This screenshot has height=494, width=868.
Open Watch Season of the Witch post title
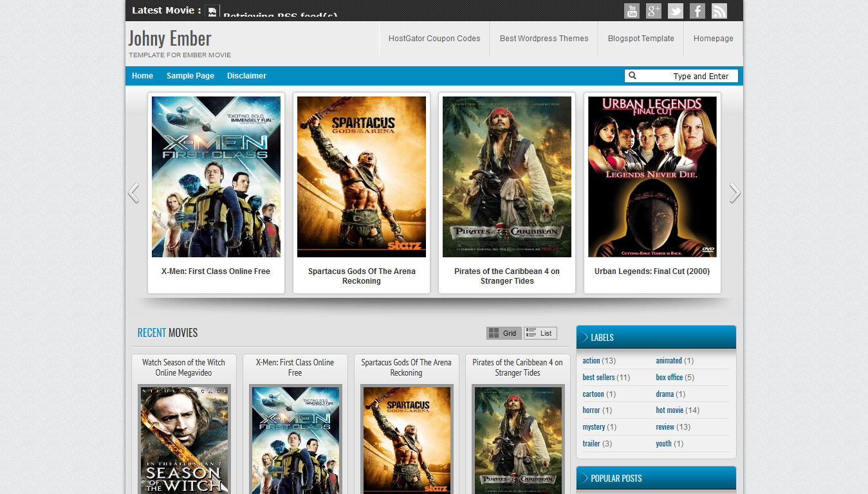pos(184,367)
